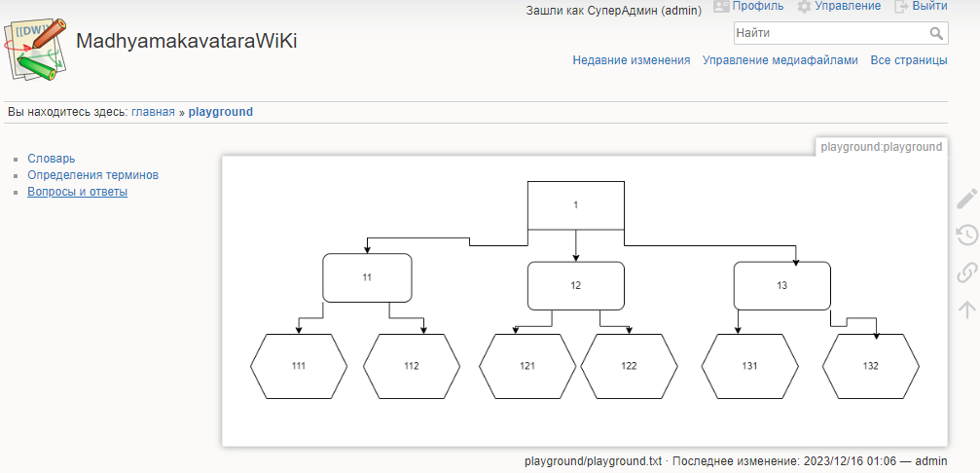Open Управление медиафайлами manager

pyautogui.click(x=780, y=60)
